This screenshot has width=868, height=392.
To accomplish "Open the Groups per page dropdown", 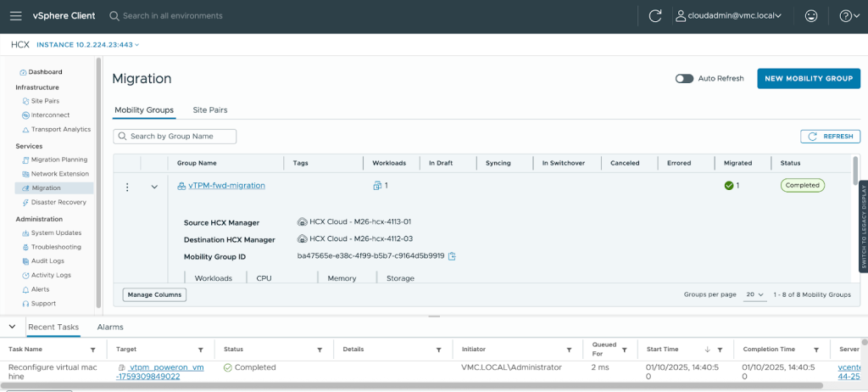I will [754, 294].
